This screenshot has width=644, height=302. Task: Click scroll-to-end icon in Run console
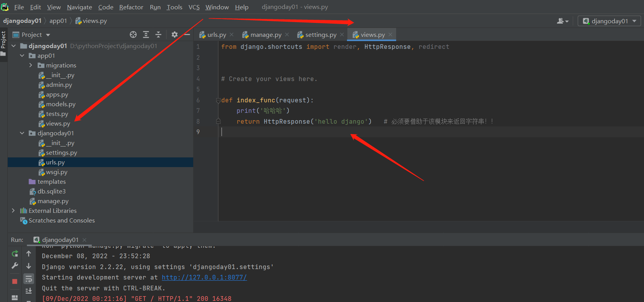coord(29,291)
